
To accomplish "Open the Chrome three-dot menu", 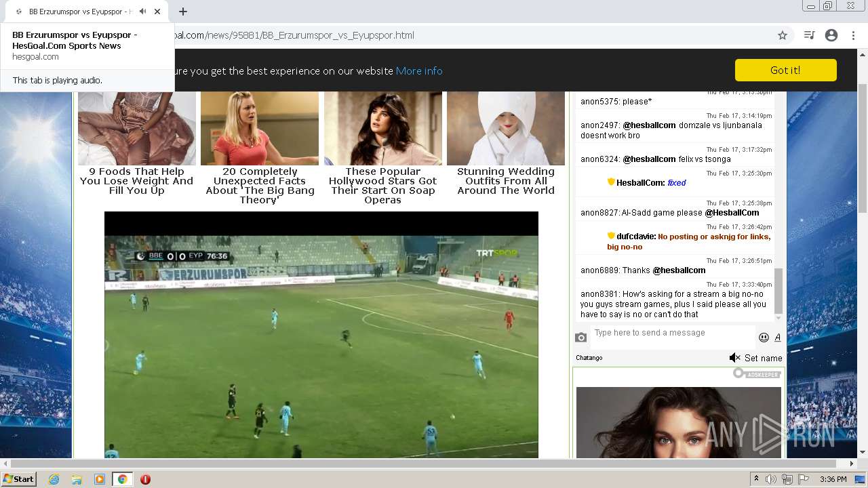I will click(x=853, y=35).
